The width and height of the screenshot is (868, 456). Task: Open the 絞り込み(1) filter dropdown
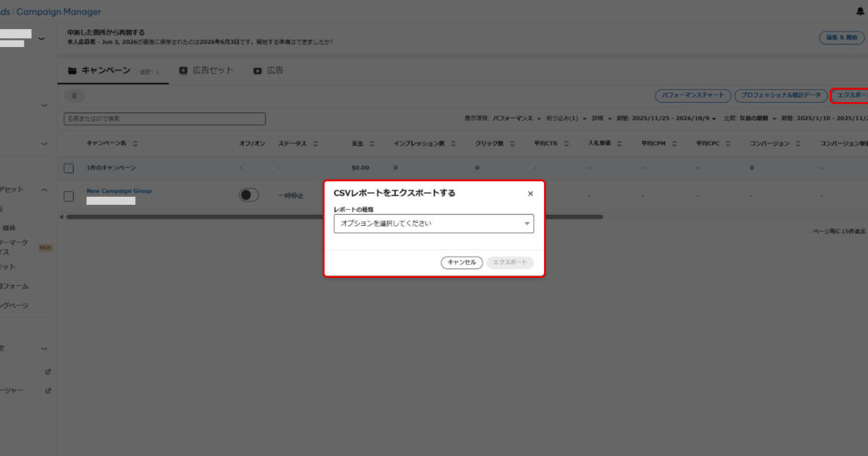point(566,118)
